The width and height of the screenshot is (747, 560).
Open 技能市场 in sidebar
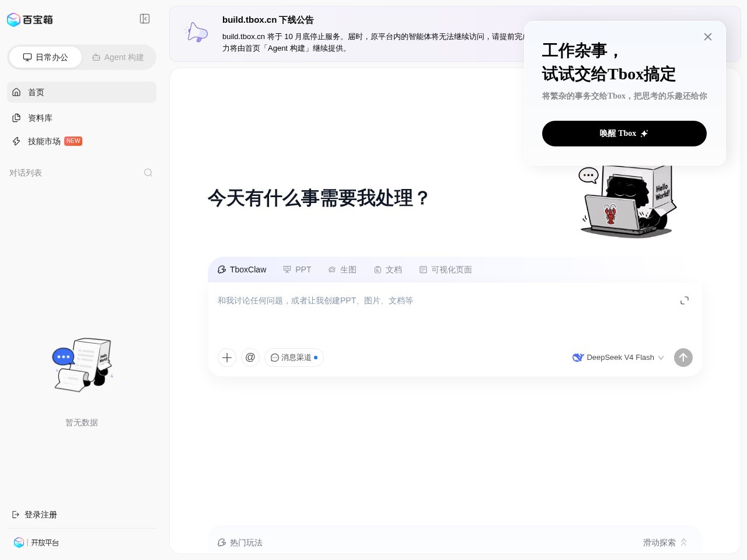[x=82, y=141]
